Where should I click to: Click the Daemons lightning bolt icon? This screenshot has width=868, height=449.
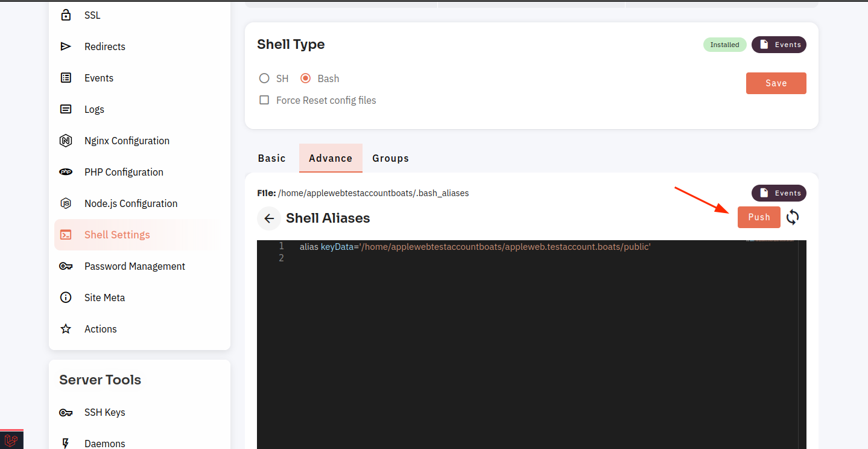66,444
